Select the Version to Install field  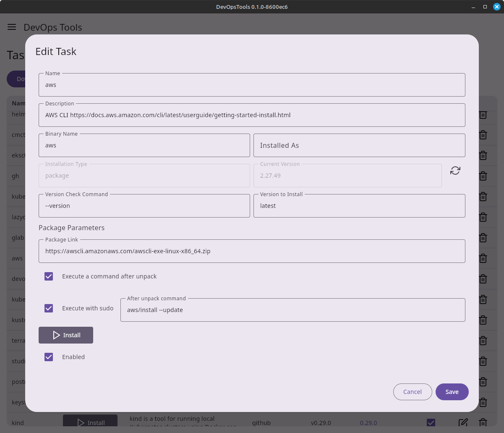coord(359,206)
